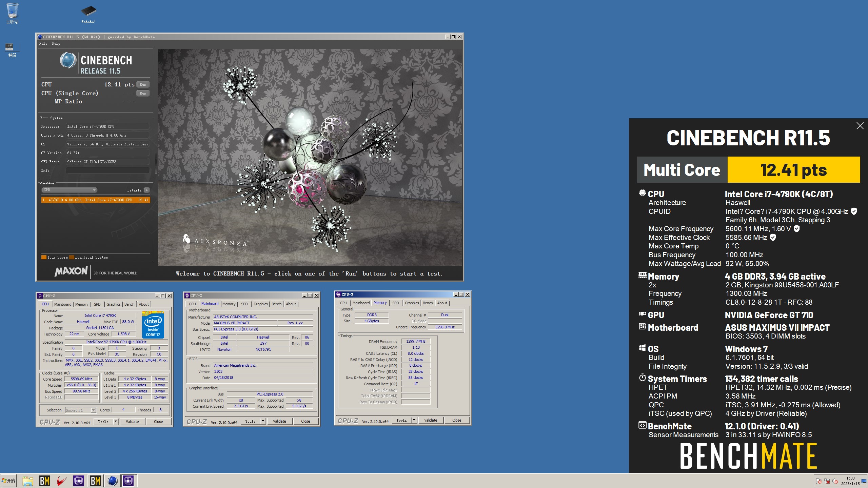The image size is (868, 488).
Task: Open Bench tab in left CPU-Z window
Action: 129,304
